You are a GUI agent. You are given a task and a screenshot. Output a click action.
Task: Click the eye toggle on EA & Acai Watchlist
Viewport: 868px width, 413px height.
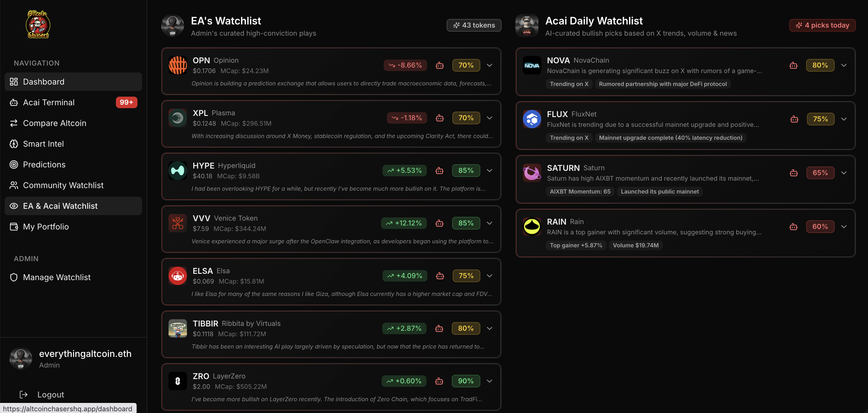pos(14,206)
